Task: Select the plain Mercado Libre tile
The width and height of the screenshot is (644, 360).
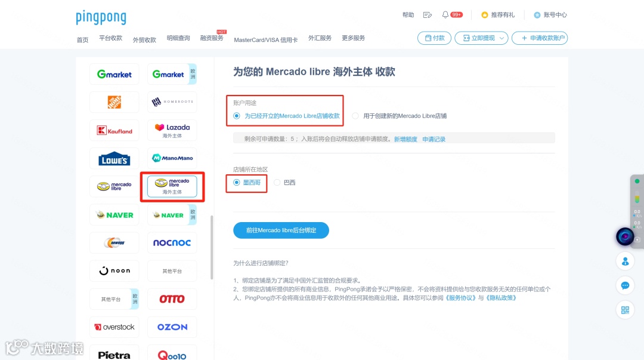Action: tap(114, 186)
